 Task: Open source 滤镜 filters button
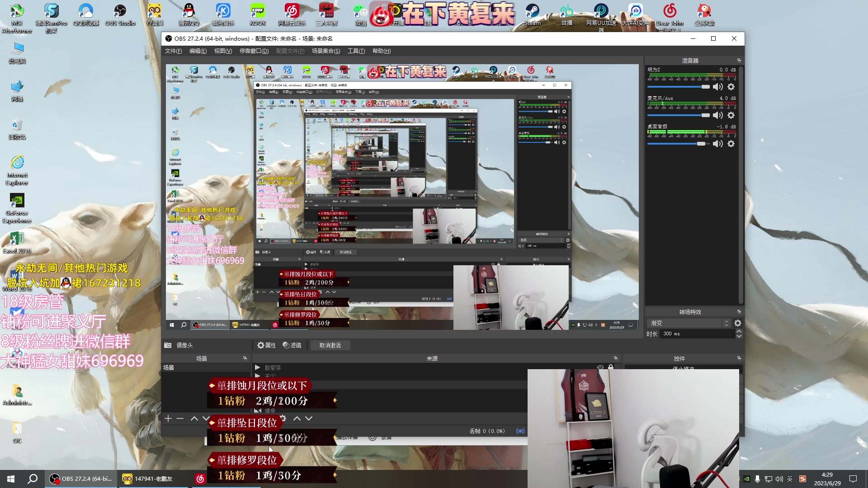[x=292, y=345]
